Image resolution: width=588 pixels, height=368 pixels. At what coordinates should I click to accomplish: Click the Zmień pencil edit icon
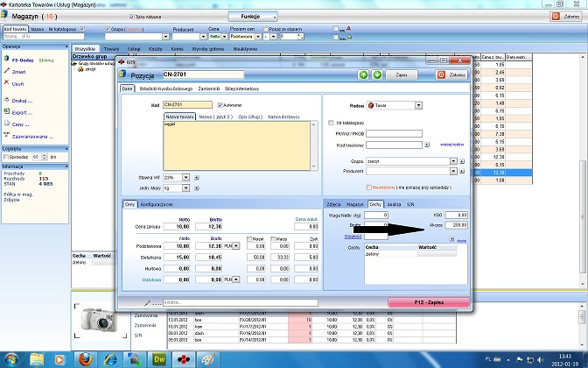(x=6, y=71)
